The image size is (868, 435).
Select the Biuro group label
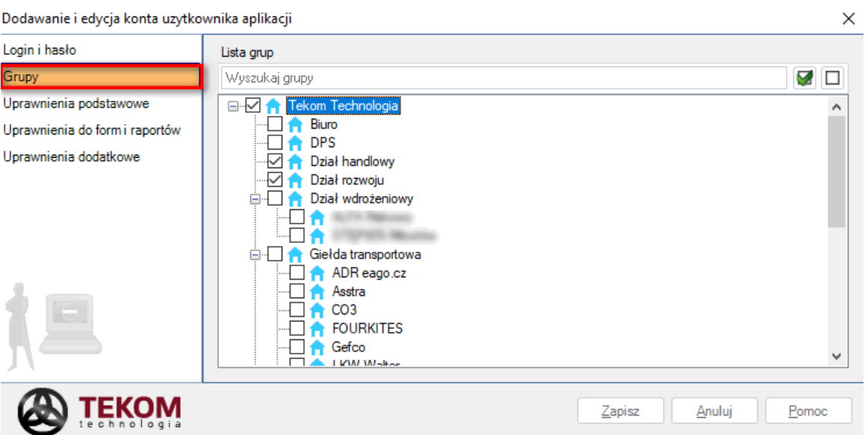coord(324,124)
